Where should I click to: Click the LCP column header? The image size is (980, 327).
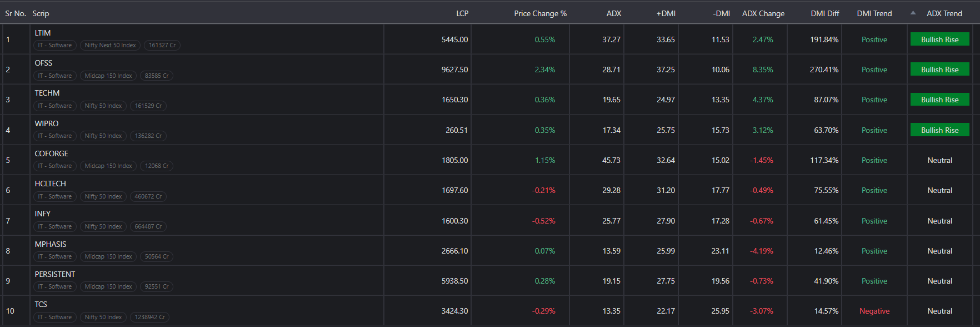pyautogui.click(x=462, y=13)
